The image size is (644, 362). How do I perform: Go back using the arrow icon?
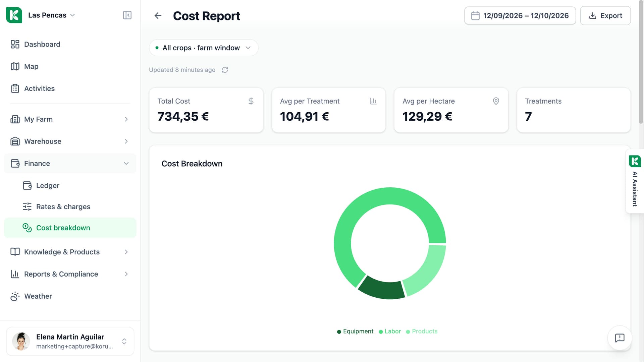(x=158, y=16)
